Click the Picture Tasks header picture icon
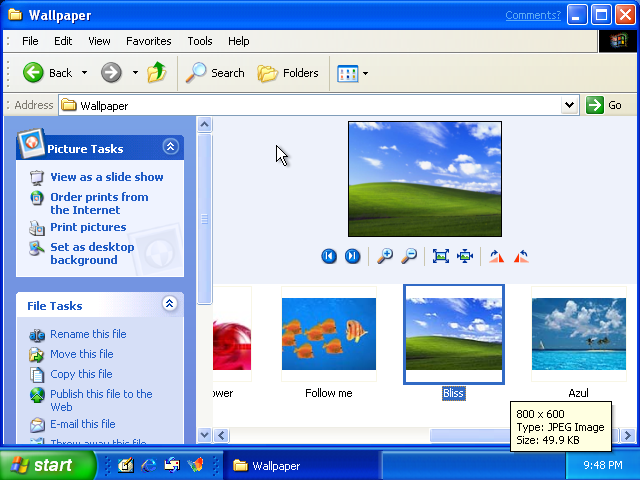This screenshot has height=480, width=640. (x=31, y=143)
